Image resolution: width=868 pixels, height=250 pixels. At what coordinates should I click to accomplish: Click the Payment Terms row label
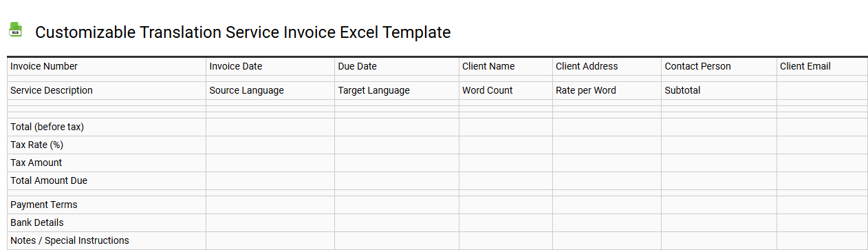44,205
